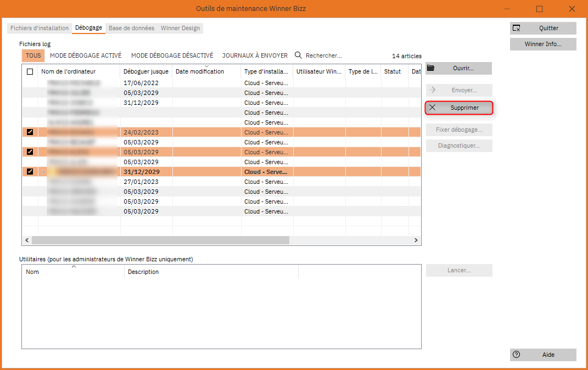Image resolution: width=588 pixels, height=370 pixels.
Task: Click the Quitter button
Action: [x=543, y=28]
